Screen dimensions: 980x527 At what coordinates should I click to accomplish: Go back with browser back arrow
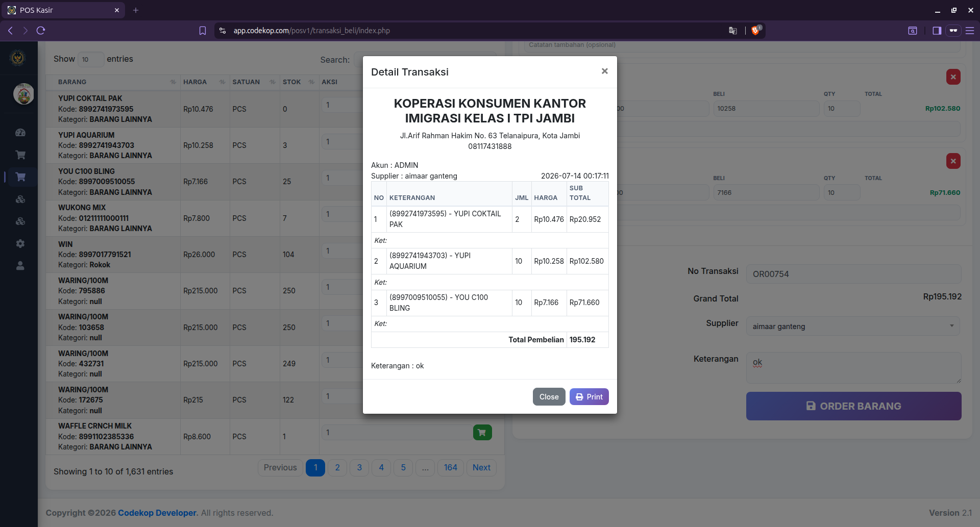click(10, 31)
